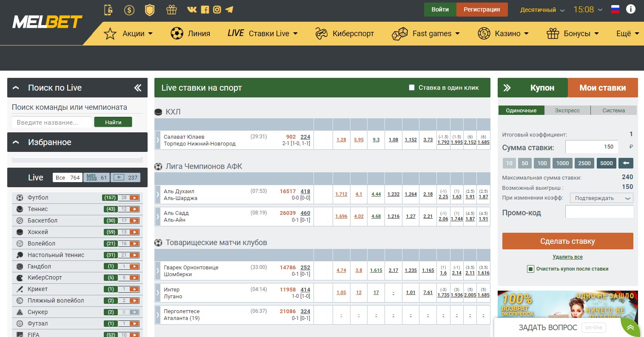Open live video for Теннис row
Screen dimensions: 644x337
pos(134,209)
